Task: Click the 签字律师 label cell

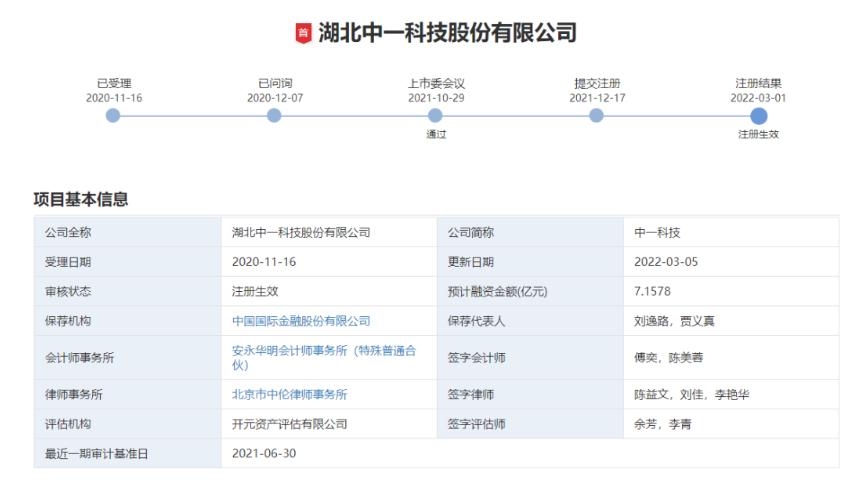Action: click(x=530, y=394)
